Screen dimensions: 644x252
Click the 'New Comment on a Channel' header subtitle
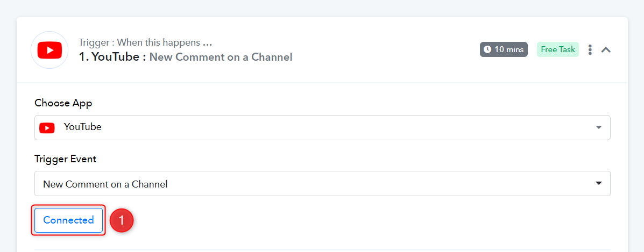click(221, 57)
